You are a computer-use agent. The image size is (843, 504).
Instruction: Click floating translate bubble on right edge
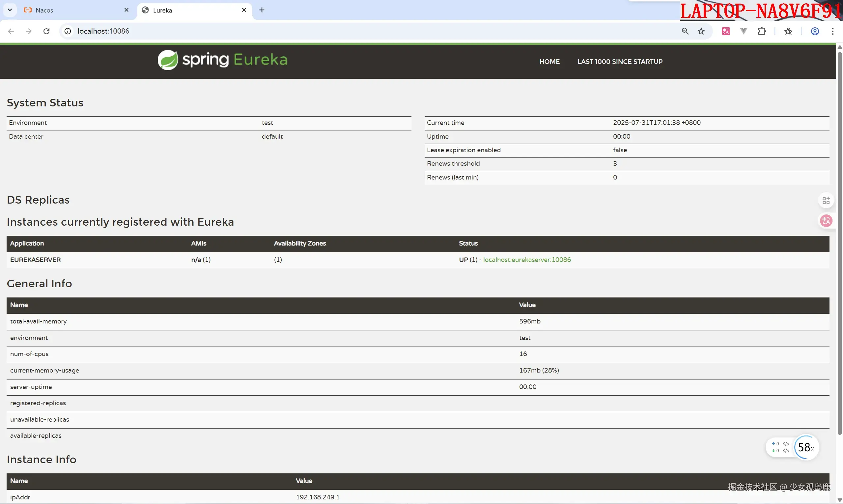pos(826,221)
